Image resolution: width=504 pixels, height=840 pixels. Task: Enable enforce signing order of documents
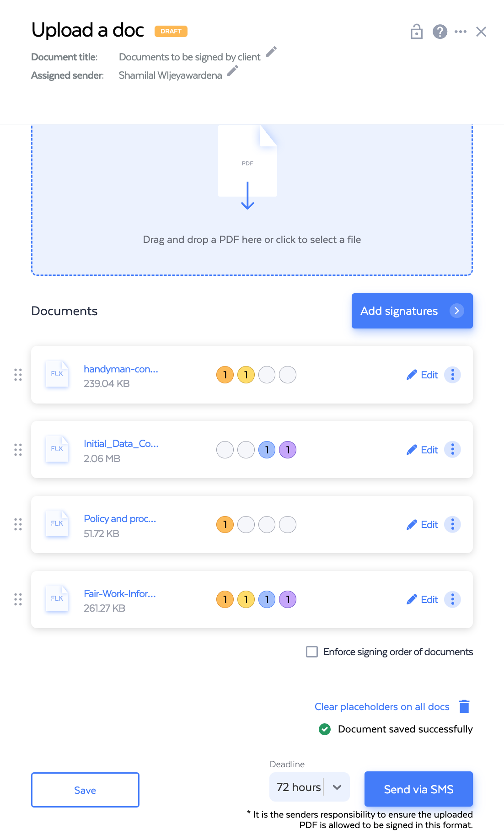(x=311, y=652)
